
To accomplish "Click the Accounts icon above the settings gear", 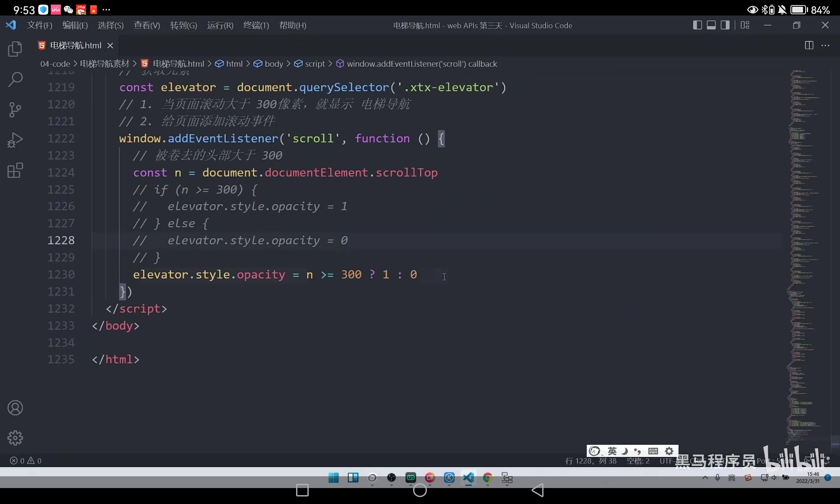I will point(15,407).
